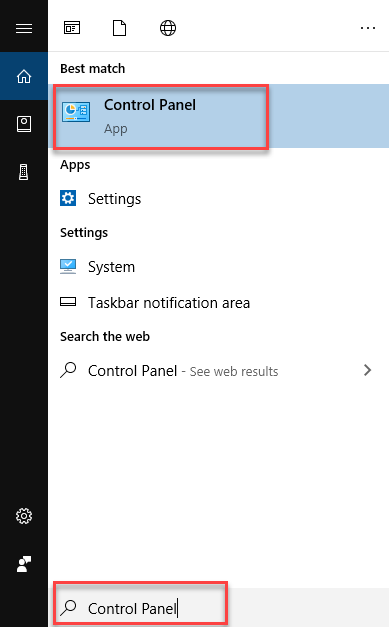This screenshot has width=389, height=627.
Task: Open the System settings result
Action: click(x=218, y=267)
